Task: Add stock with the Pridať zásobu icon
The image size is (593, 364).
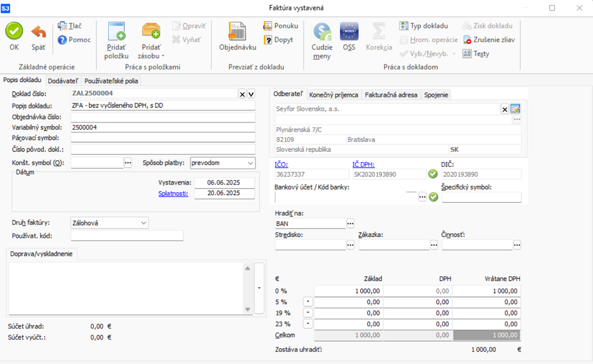Action: (151, 32)
